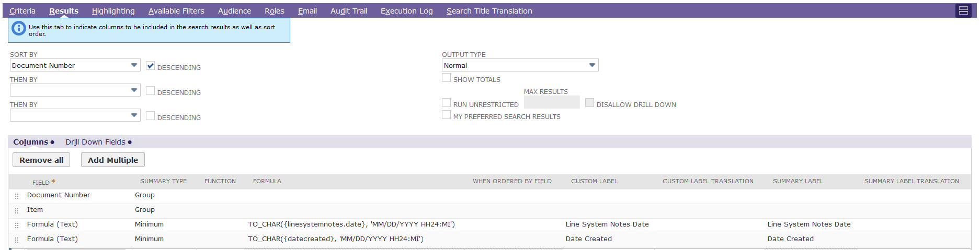Click the blue info icon in the help banner
The height and width of the screenshot is (250, 980).
(x=18, y=29)
